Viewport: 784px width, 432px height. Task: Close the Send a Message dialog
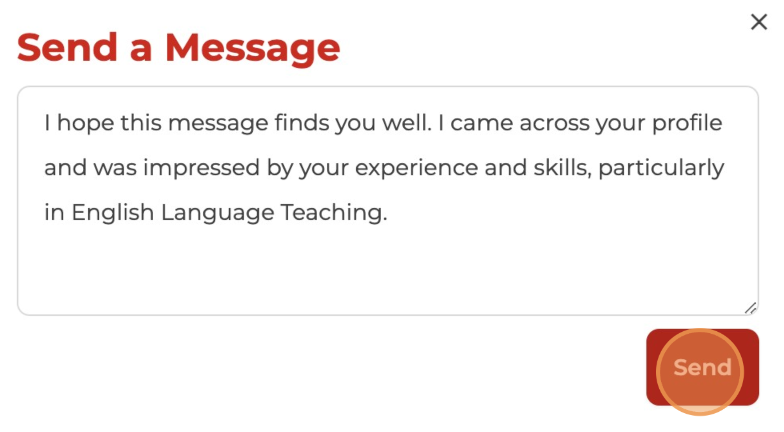pos(758,22)
